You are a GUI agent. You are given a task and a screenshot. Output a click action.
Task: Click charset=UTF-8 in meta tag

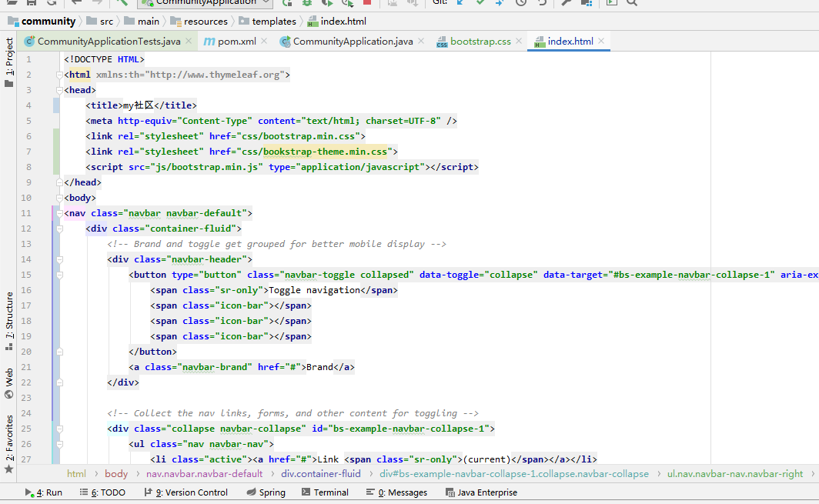click(400, 121)
